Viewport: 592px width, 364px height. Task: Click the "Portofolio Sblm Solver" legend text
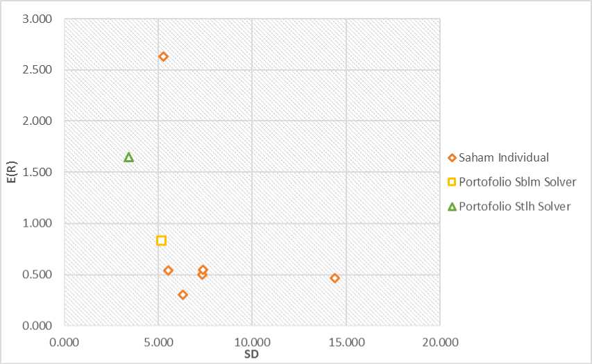[x=517, y=182]
